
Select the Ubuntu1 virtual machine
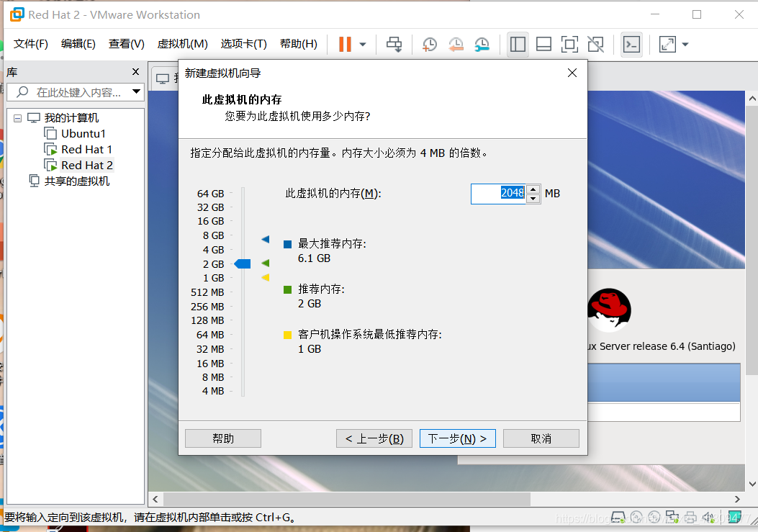click(84, 133)
